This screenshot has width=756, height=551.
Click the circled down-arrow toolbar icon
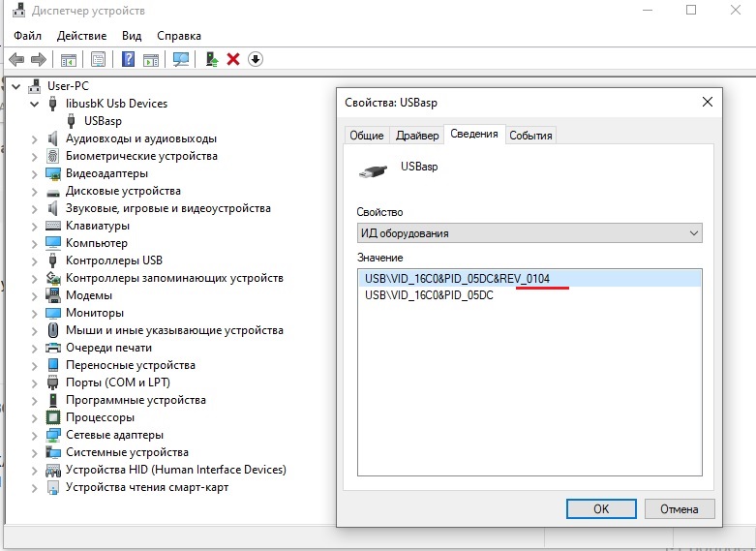pos(256,59)
